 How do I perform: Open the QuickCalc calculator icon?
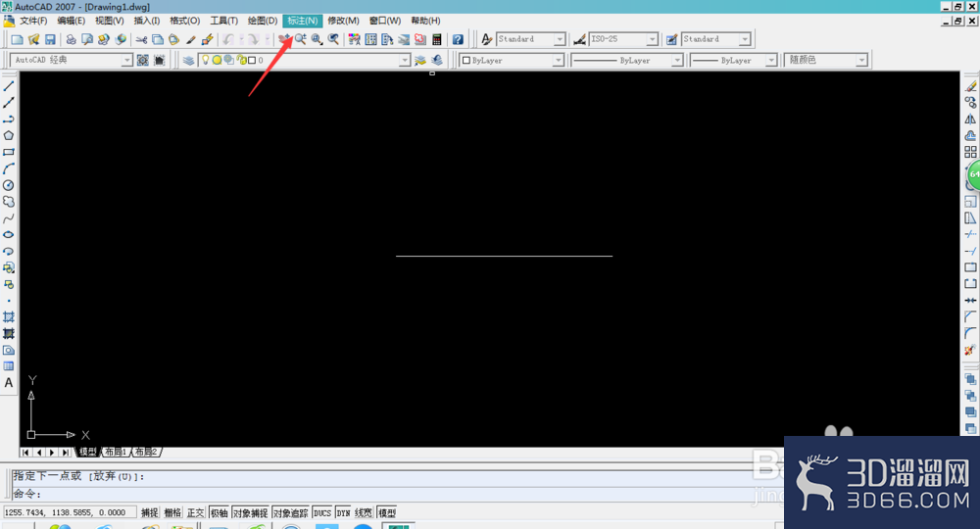point(437,39)
